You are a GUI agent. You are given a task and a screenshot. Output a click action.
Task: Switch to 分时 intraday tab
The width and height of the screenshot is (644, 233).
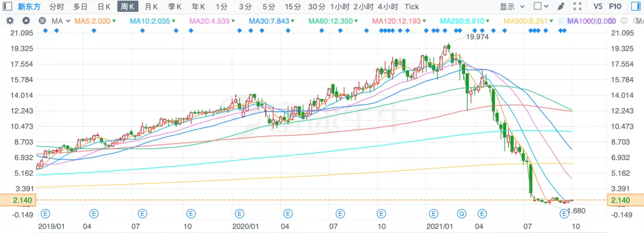point(56,7)
